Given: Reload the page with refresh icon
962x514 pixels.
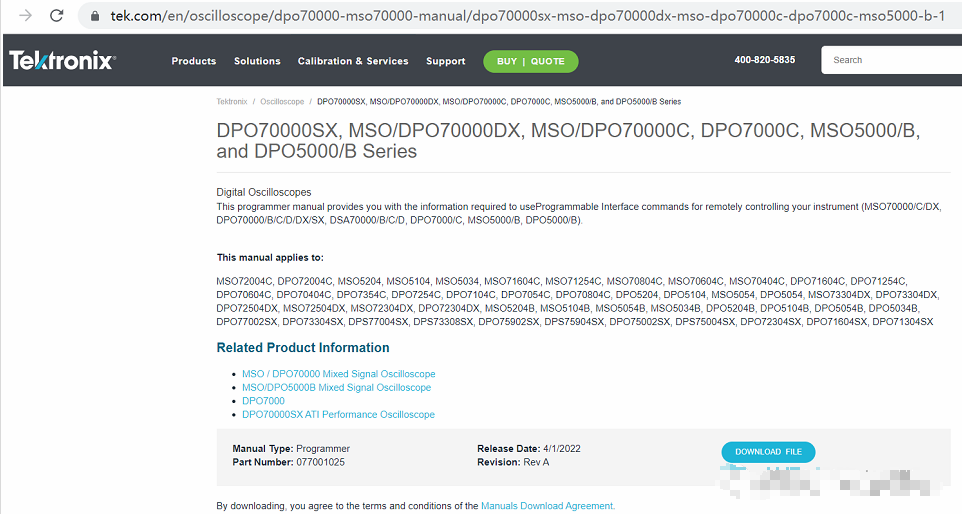Looking at the screenshot, I should coord(56,15).
